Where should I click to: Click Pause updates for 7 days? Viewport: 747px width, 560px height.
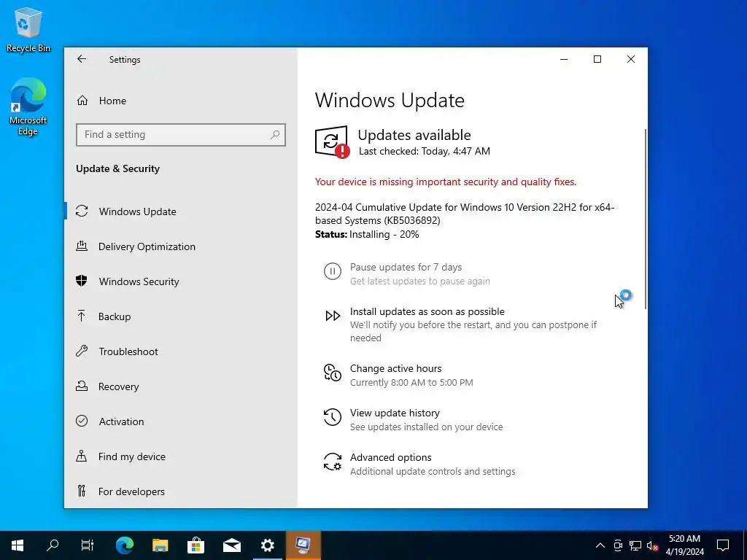tap(406, 267)
